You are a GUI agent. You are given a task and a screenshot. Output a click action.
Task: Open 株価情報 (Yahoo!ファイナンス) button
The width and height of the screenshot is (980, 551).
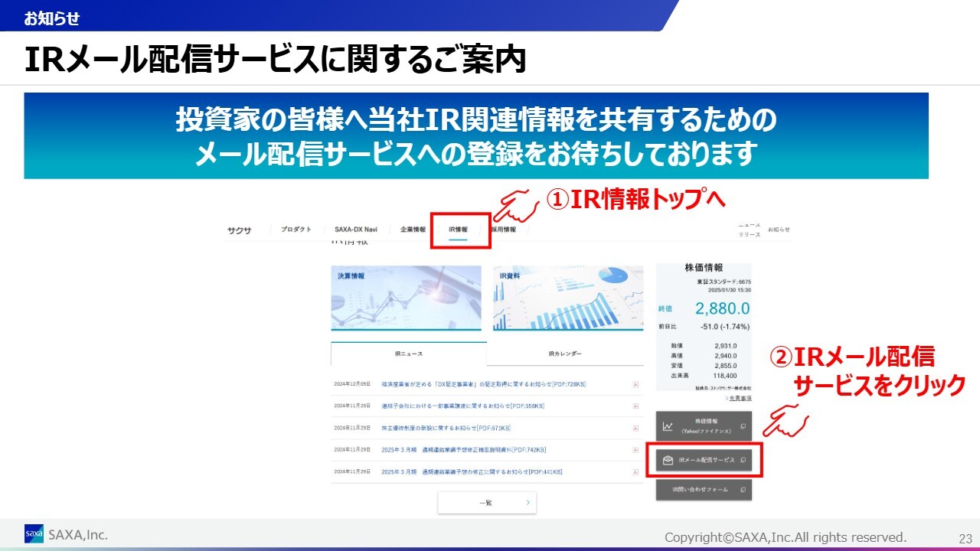point(704,426)
